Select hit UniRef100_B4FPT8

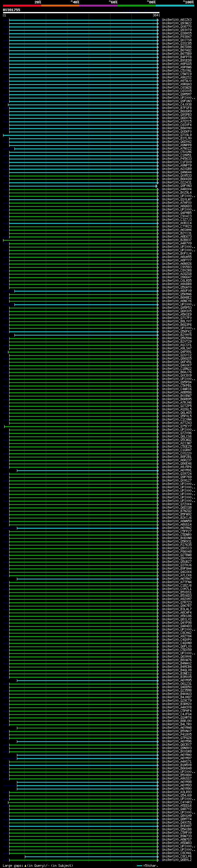177,57
